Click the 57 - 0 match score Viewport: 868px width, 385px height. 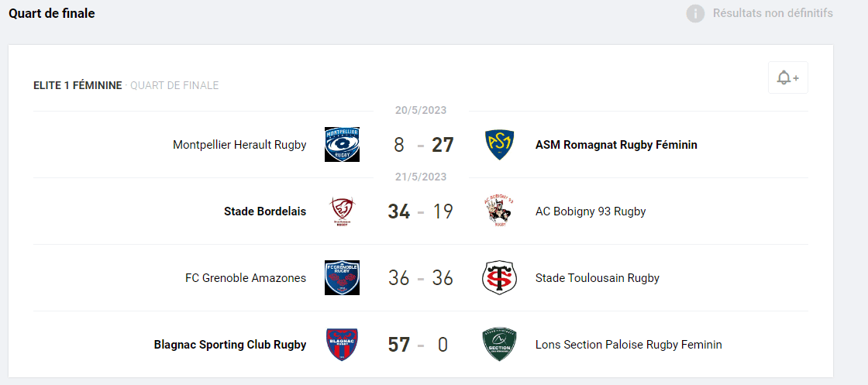(420, 345)
